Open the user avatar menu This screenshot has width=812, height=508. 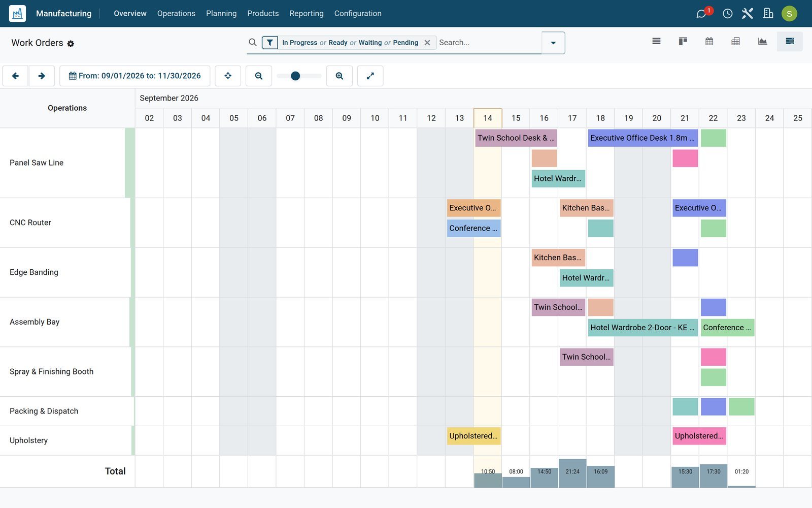789,14
